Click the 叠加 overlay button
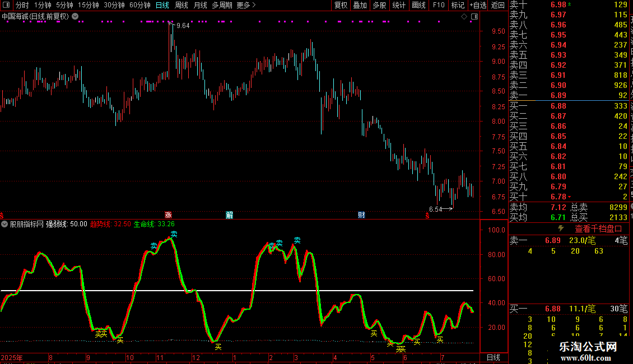The width and height of the screenshot is (633, 364). click(x=360, y=5)
